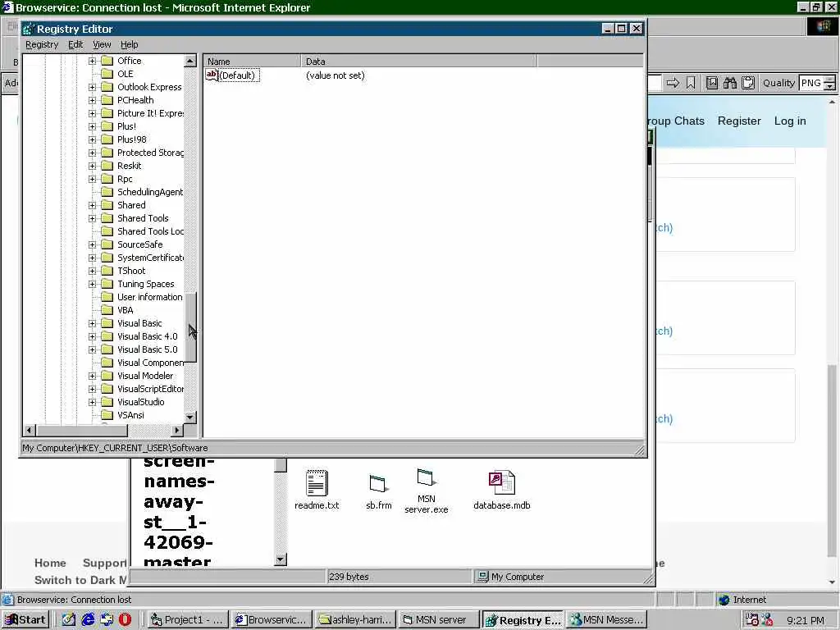Expand the Tuning Spaces key
Viewport: 840px width, 630px height.
coord(92,284)
